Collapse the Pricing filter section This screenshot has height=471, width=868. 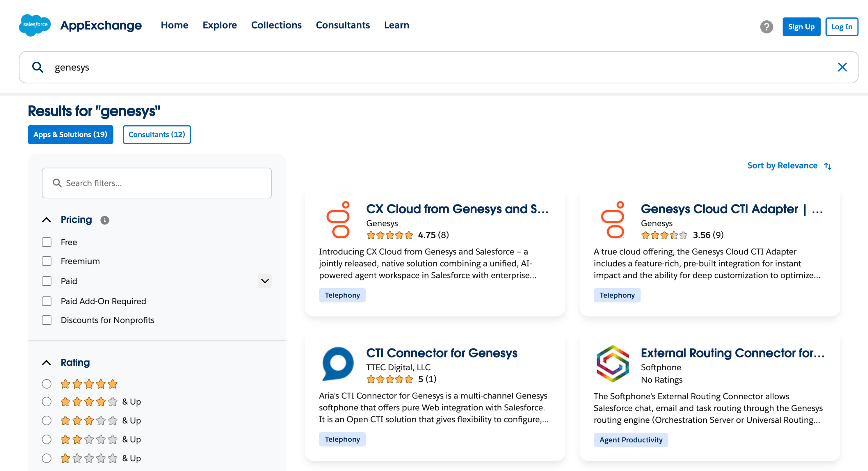[46, 220]
